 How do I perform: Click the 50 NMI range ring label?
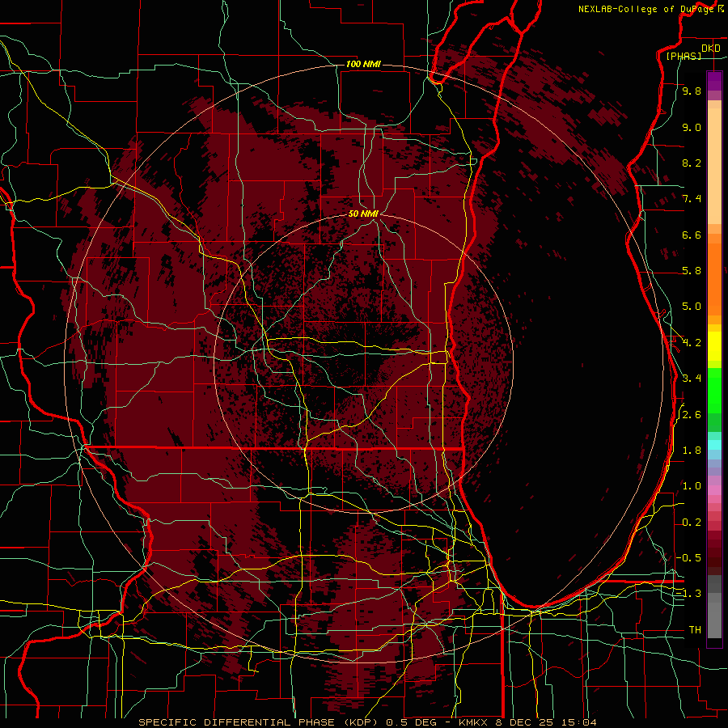click(363, 214)
